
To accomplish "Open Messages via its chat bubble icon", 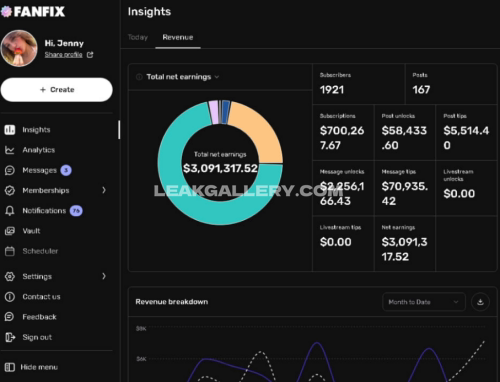I will (x=10, y=170).
